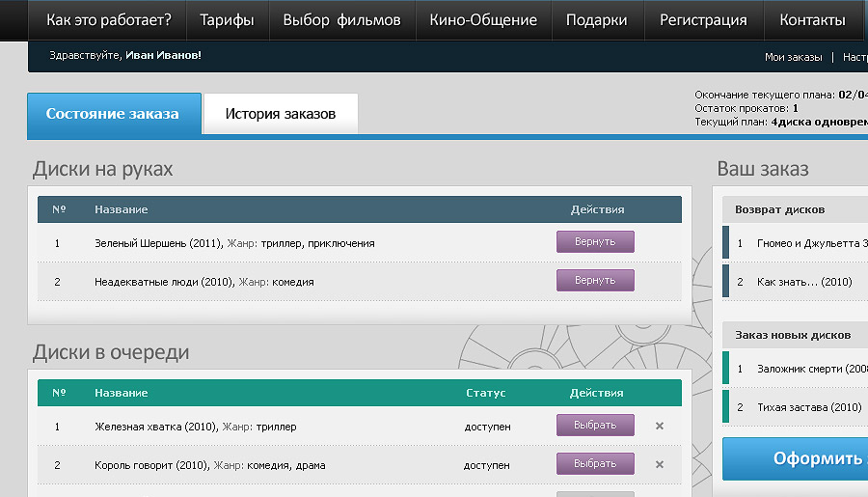The height and width of the screenshot is (497, 868).
Task: Switch to История заказов tab
Action: pos(281,114)
